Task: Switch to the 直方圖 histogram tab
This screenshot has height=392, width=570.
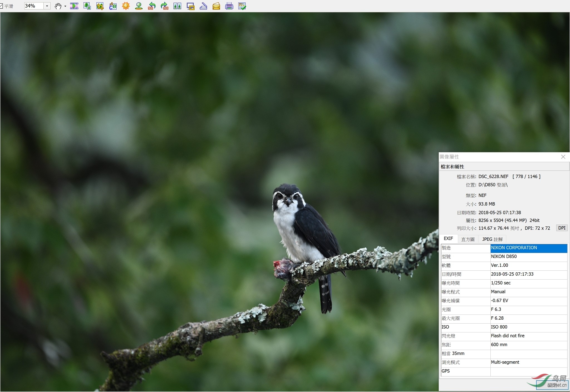Action: pyautogui.click(x=468, y=239)
